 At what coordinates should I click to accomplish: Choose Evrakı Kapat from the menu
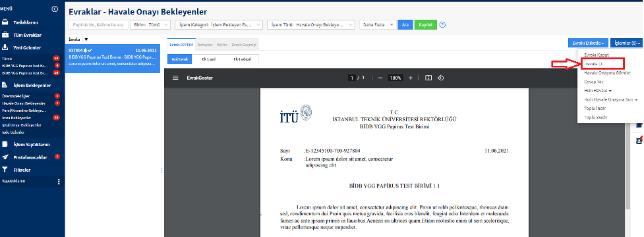click(597, 55)
